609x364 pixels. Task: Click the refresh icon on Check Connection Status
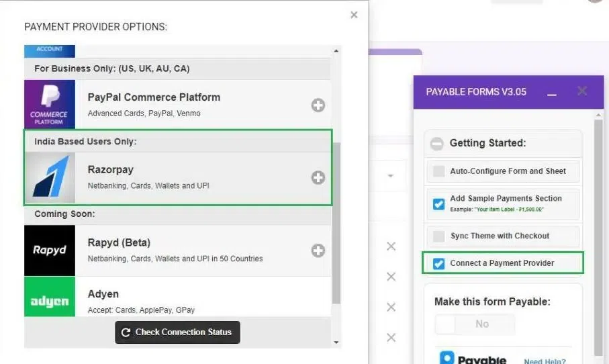126,332
